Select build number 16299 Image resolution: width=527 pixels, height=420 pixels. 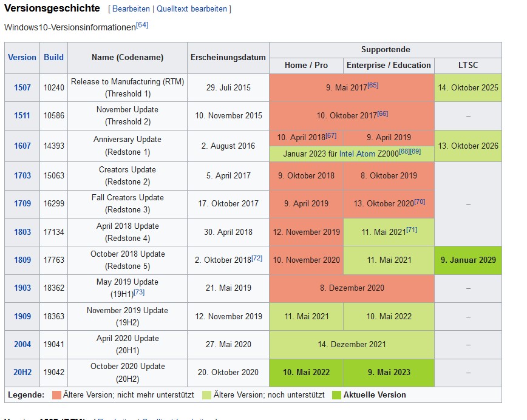point(54,203)
